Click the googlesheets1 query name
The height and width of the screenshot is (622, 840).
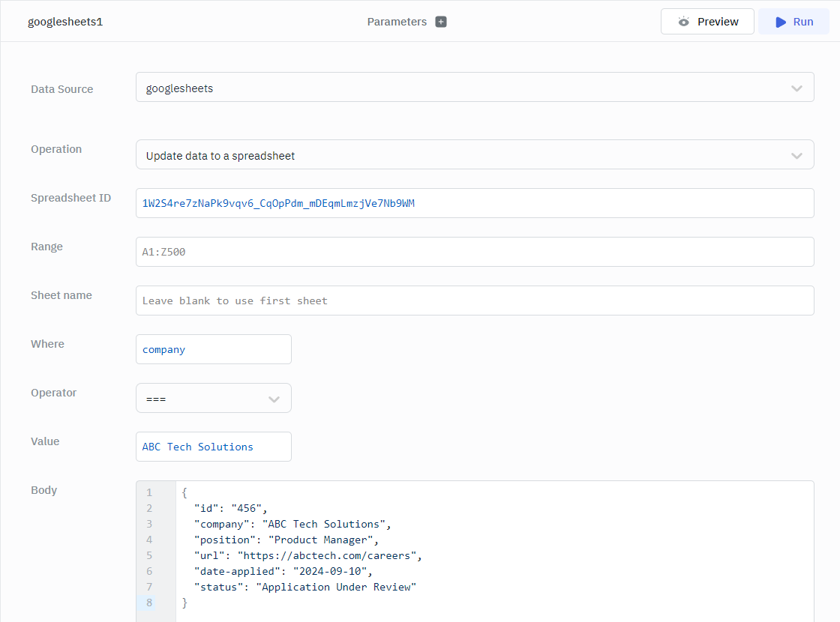pyautogui.click(x=65, y=22)
